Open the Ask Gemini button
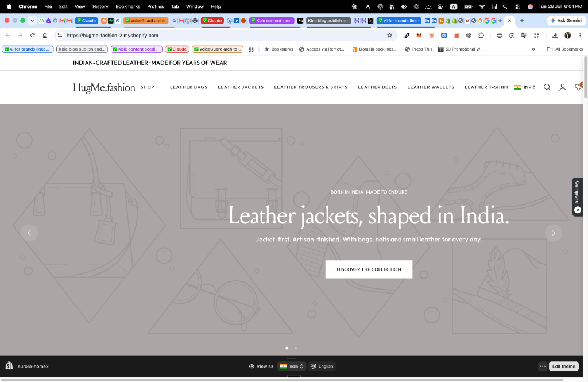This screenshot has width=588, height=382. 566,21
